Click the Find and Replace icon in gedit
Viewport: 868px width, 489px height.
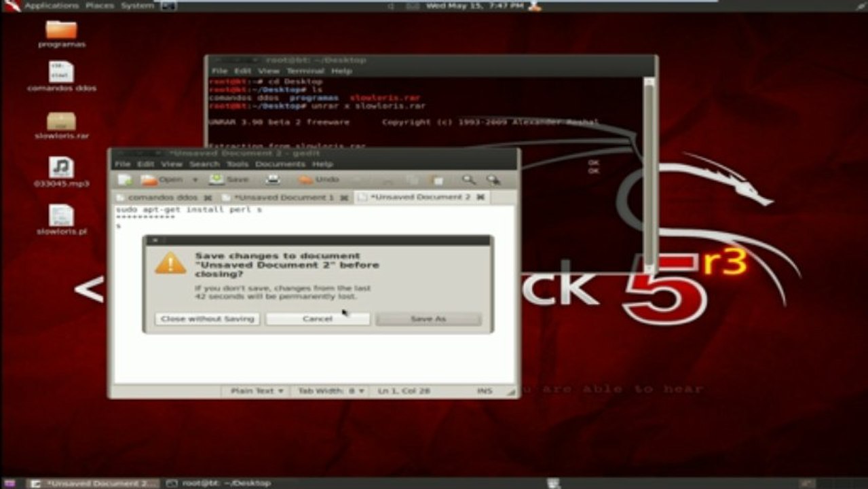[493, 179]
